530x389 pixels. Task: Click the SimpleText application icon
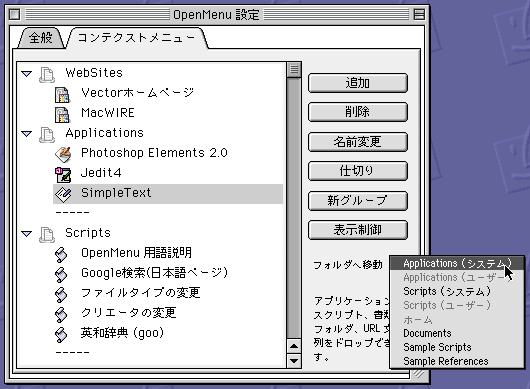(x=63, y=194)
